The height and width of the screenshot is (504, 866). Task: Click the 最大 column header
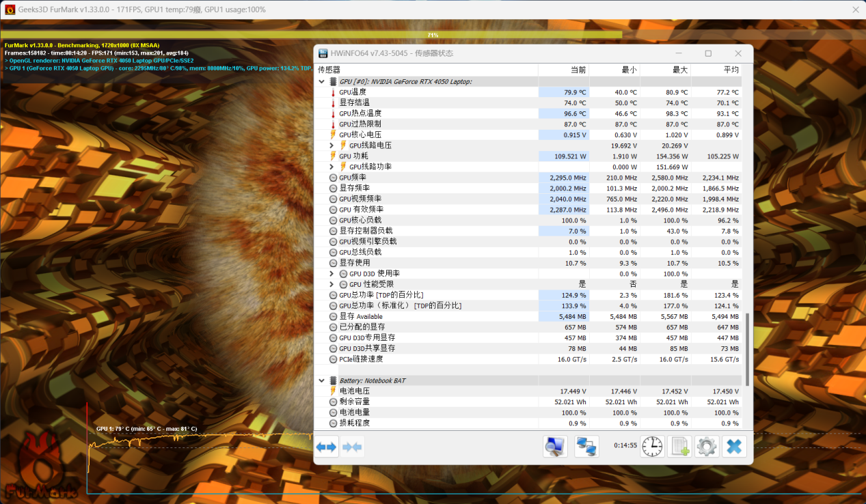tap(665, 70)
